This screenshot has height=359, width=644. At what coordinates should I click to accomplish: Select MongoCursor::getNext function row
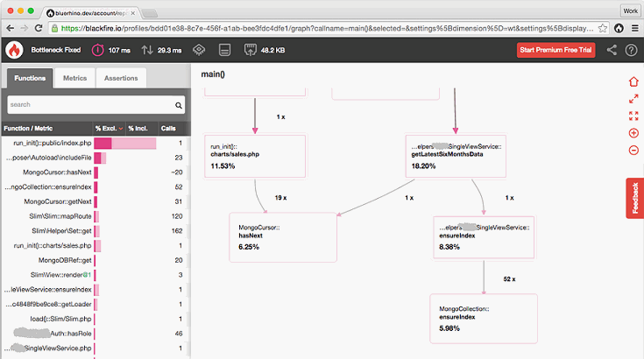point(96,202)
